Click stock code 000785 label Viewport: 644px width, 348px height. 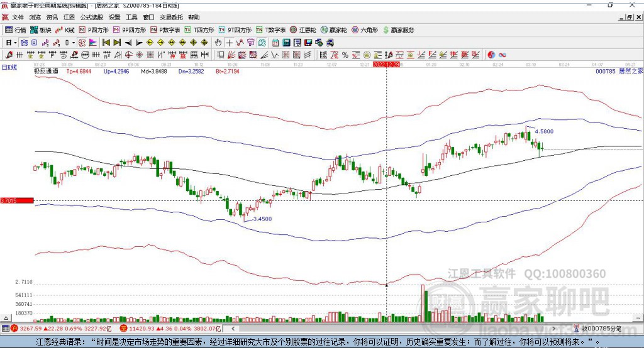click(606, 71)
